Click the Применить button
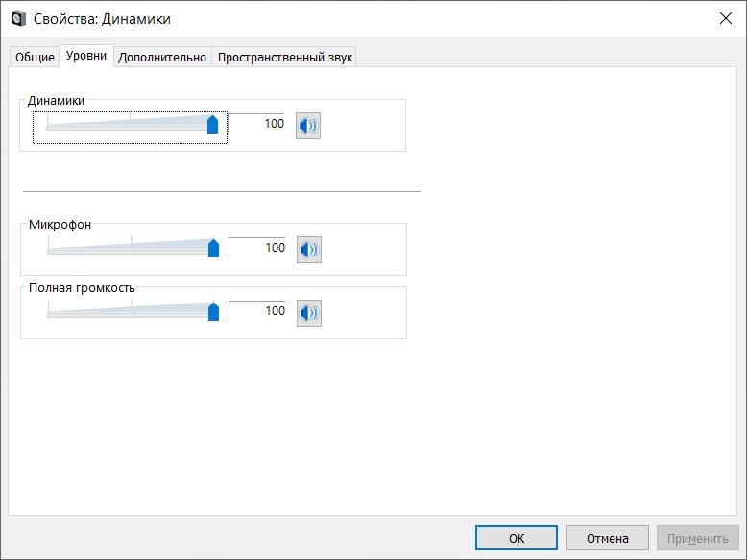747x560 pixels. point(697,538)
